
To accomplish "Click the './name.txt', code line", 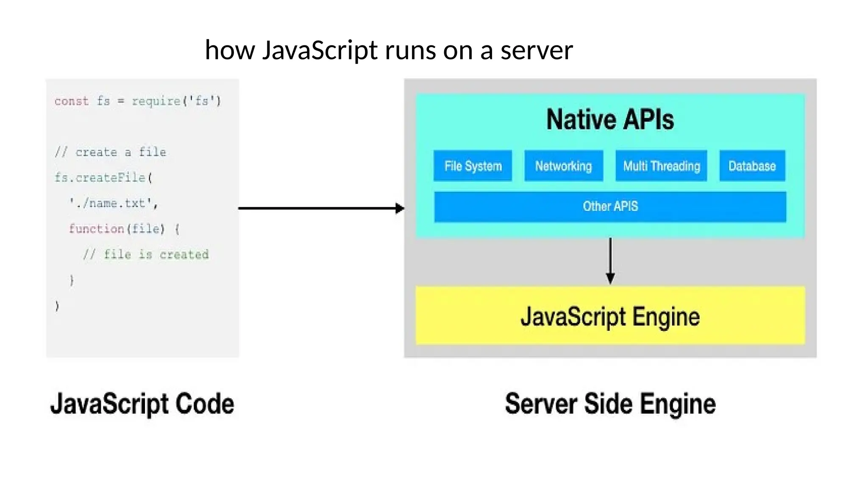I will click(114, 203).
